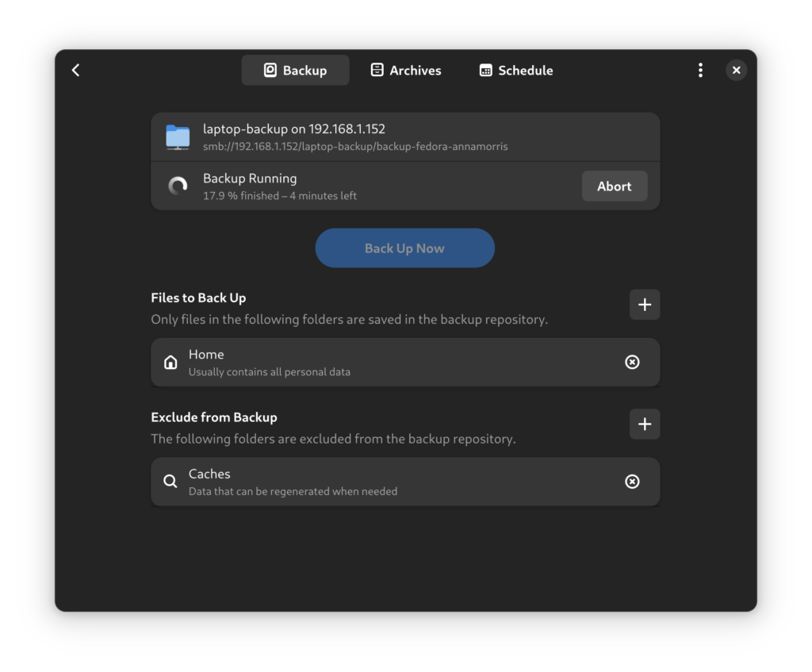This screenshot has width=812, height=672.
Task: Click the 17.9 % finished status text
Action: pos(279,196)
